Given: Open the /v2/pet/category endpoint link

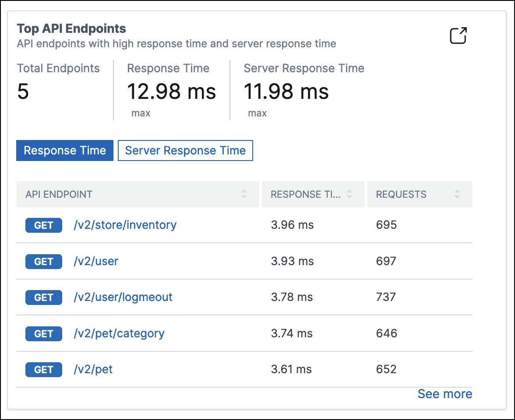Looking at the screenshot, I should 119,333.
